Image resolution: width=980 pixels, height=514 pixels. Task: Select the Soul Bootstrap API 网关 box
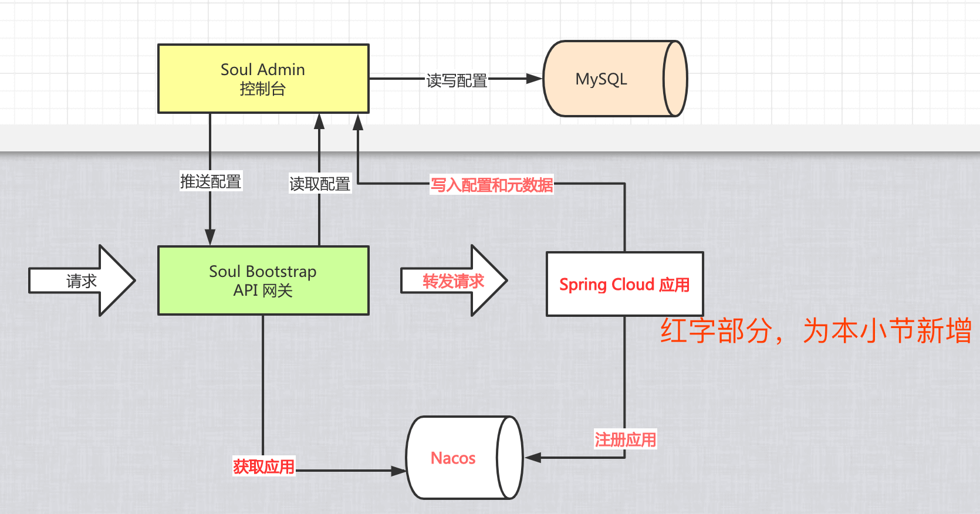[x=263, y=280]
